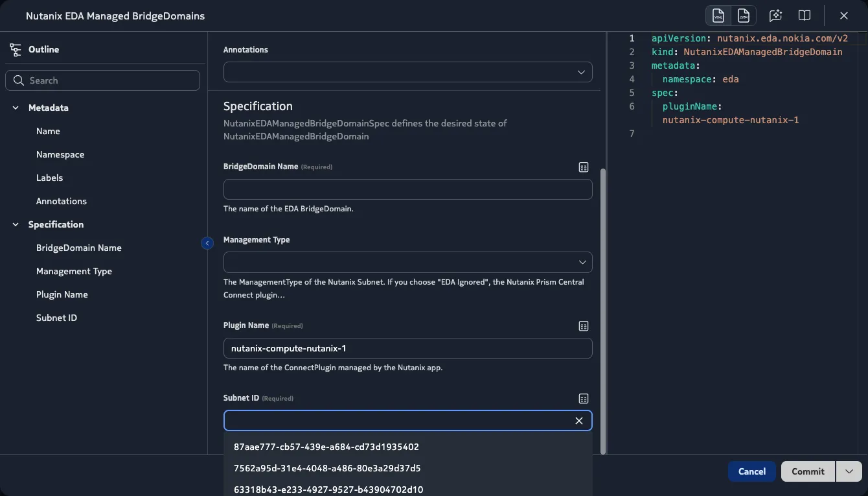The image size is (868, 496).
Task: Click the search magnifier icon in Outline
Action: tap(18, 80)
